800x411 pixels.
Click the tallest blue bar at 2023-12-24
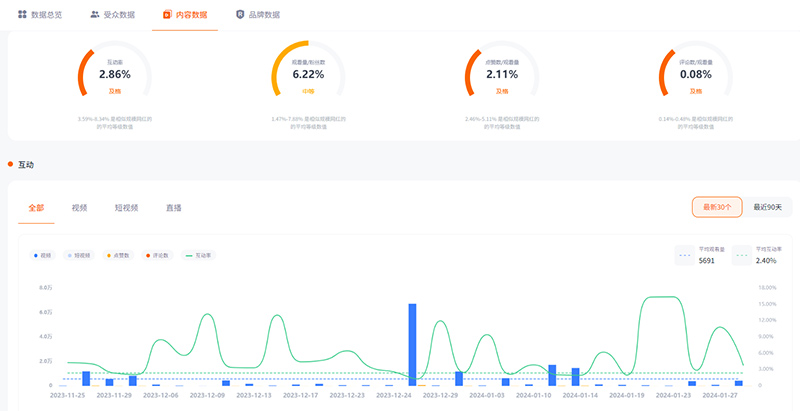412,344
